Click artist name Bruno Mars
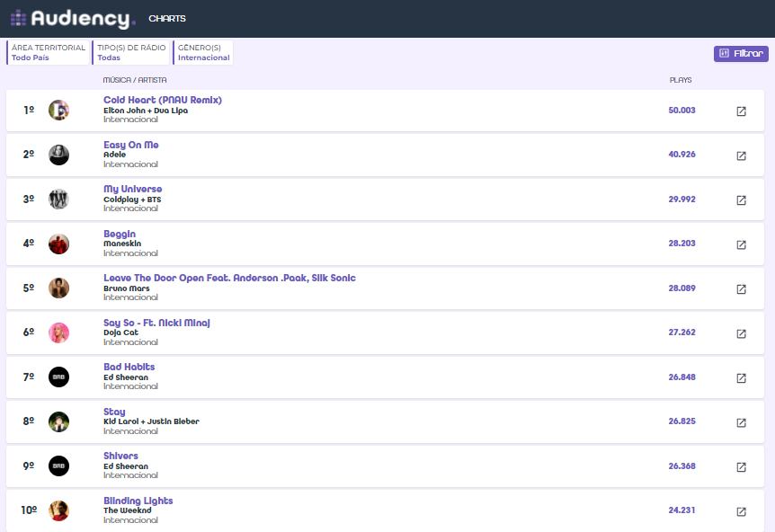775x532 pixels. [126, 288]
